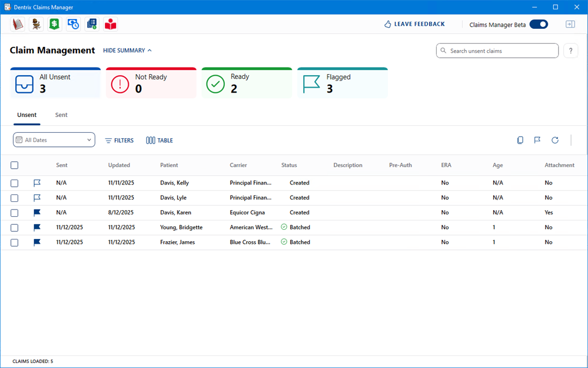Open the Filters panel
Image resolution: width=588 pixels, height=368 pixels.
coord(119,140)
